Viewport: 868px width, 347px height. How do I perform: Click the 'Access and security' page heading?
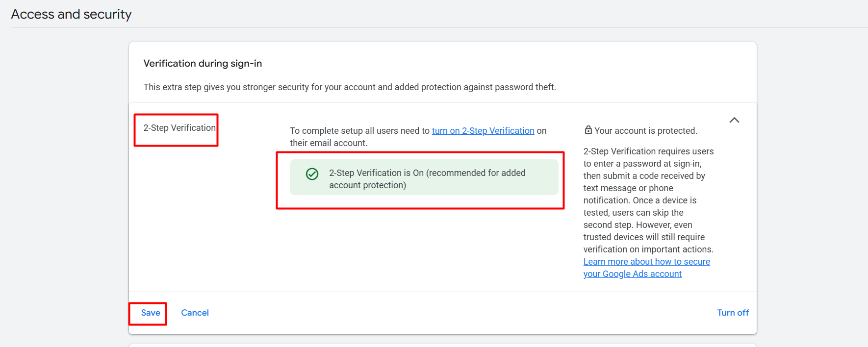click(71, 14)
